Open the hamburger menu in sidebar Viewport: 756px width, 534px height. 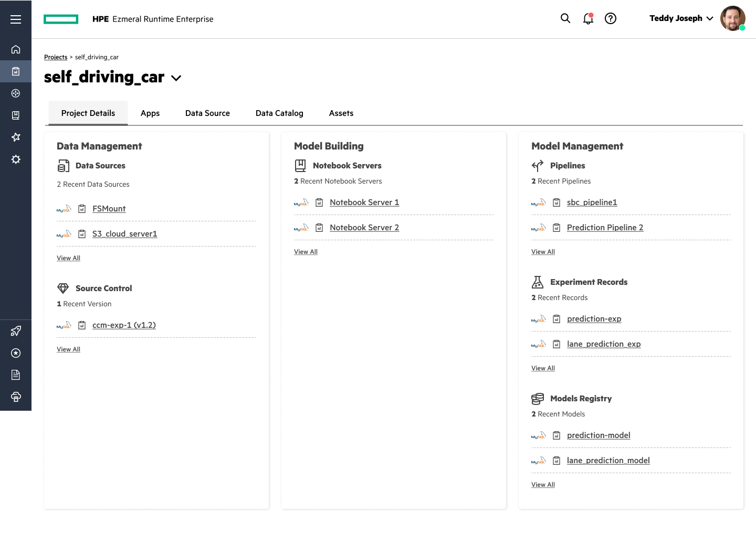point(16,19)
